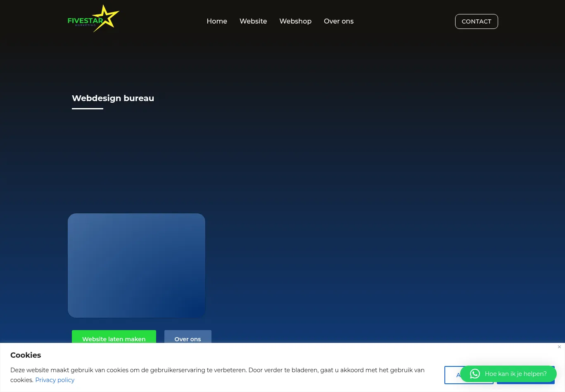Close the cookie banner with the X
565x392 pixels.
pyautogui.click(x=559, y=347)
